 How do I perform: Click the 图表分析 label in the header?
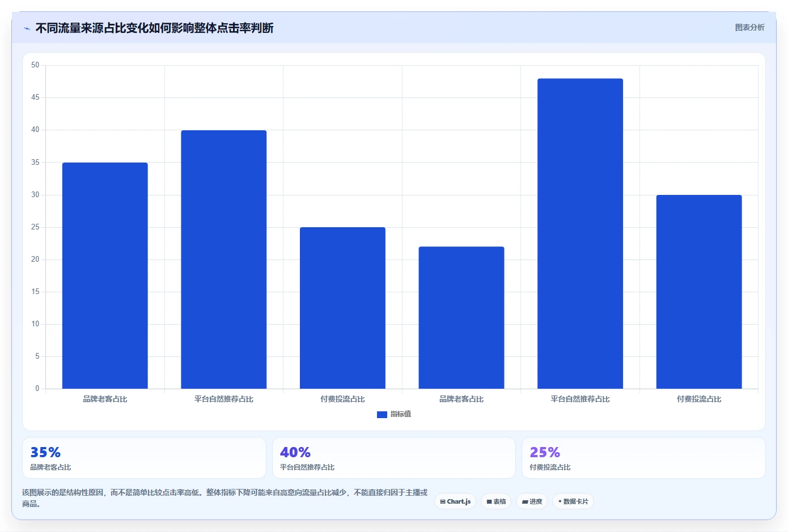(749, 27)
